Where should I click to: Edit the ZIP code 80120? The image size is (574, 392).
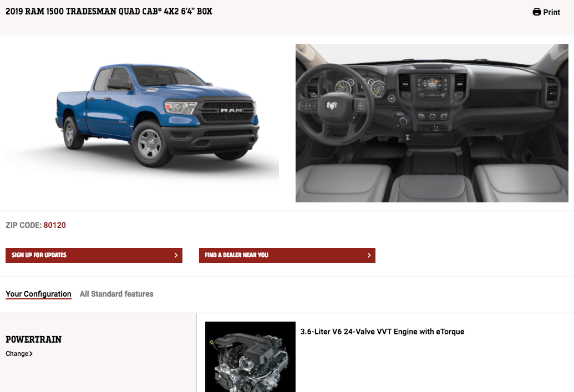(x=54, y=225)
